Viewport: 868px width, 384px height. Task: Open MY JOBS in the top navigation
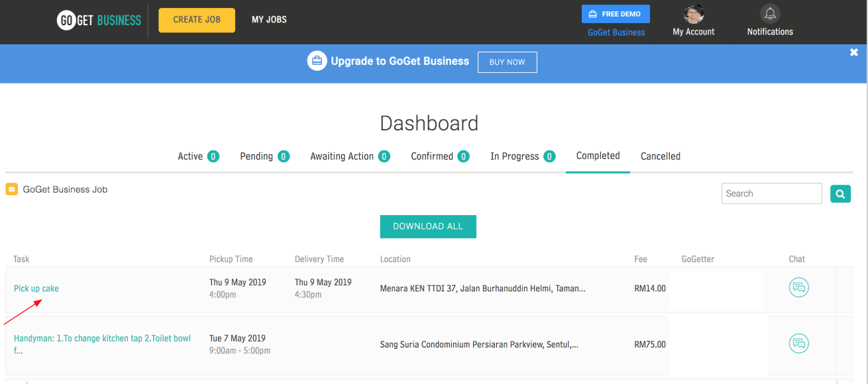click(x=269, y=20)
